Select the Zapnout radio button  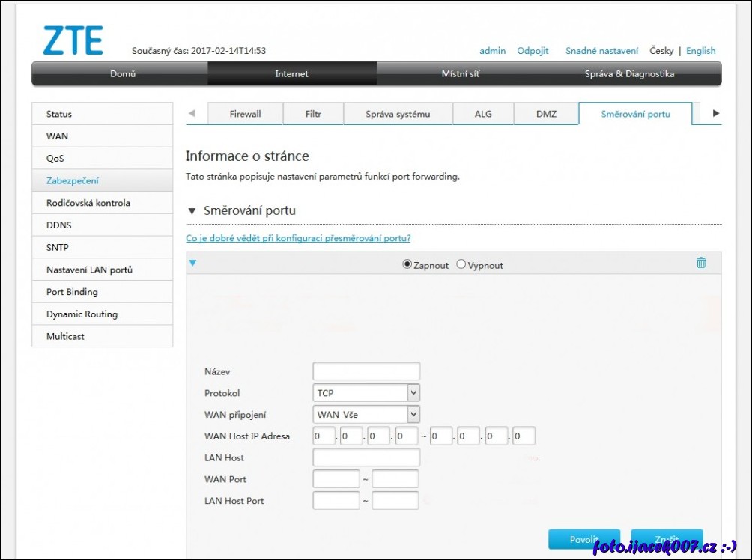click(407, 264)
